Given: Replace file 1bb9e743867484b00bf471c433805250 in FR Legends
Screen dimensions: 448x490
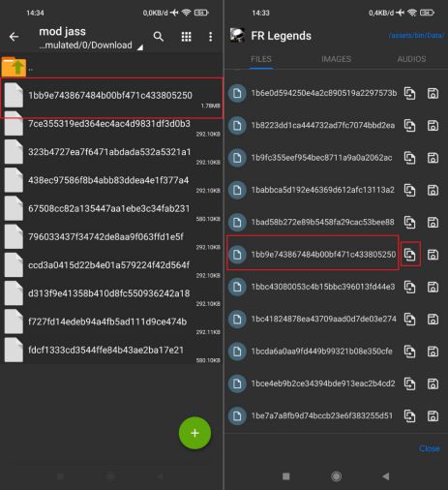Looking at the screenshot, I should click(x=410, y=255).
